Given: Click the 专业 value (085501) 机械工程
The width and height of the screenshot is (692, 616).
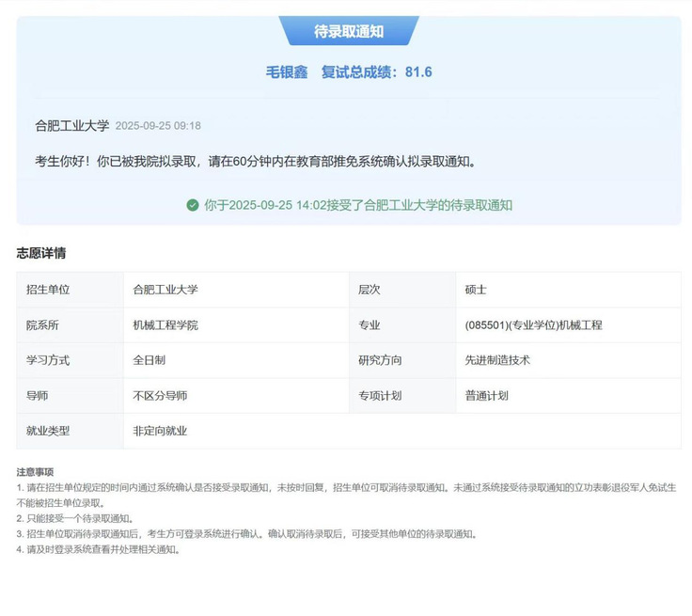Looking at the screenshot, I should pyautogui.click(x=533, y=325).
